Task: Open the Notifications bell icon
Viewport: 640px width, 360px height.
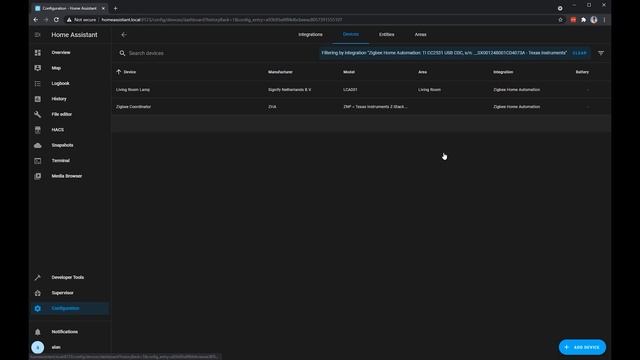Action: point(38,332)
